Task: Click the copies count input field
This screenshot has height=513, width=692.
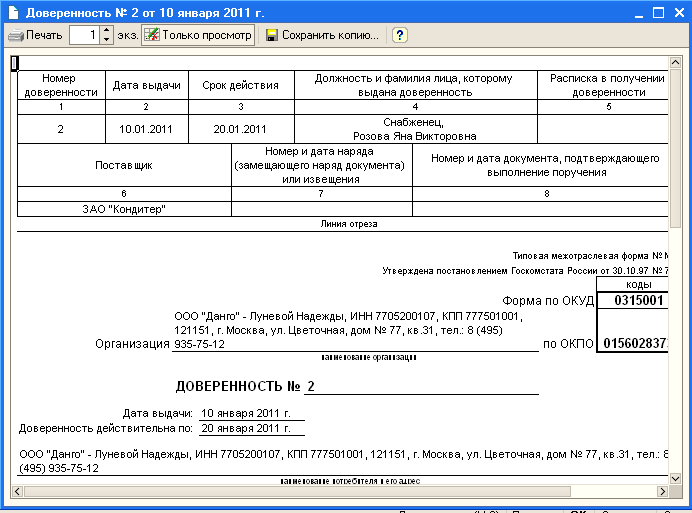Action: (x=83, y=35)
